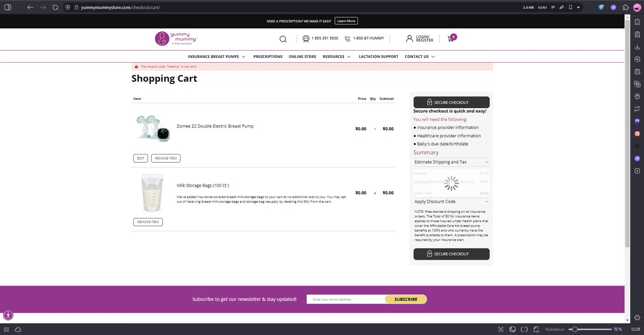Click the top Secure Checkout button
Screen dimensions: 644x335
451,102
